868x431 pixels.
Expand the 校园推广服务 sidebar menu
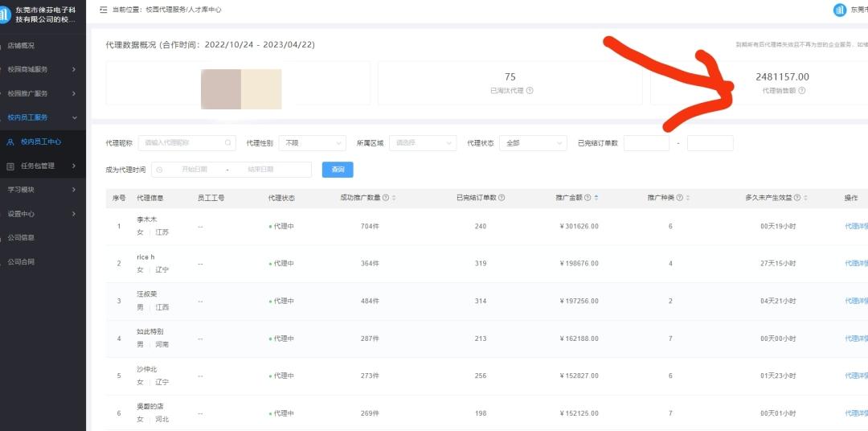tap(43, 93)
